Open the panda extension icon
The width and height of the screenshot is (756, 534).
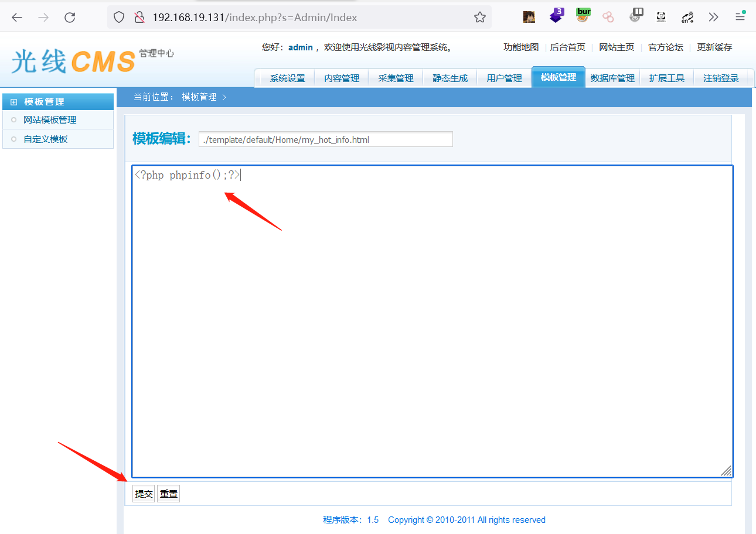pyautogui.click(x=661, y=17)
